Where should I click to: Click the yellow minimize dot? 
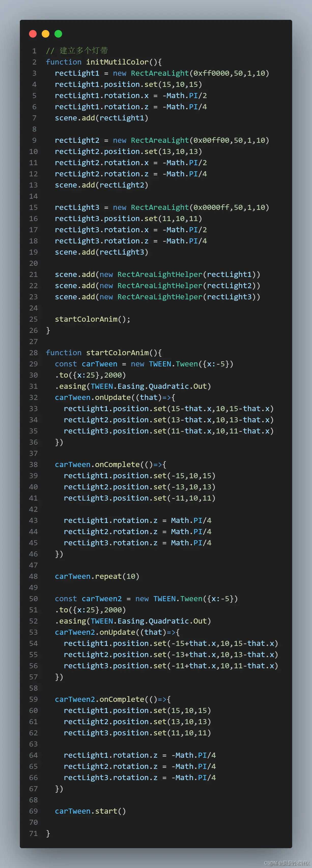[x=46, y=34]
